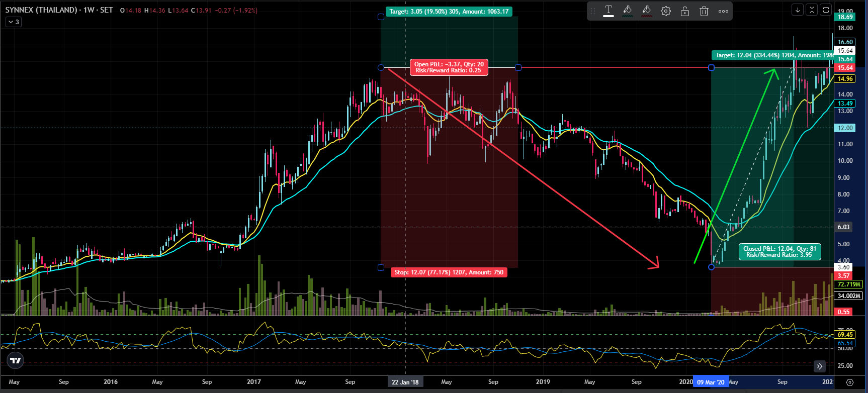The image size is (868, 393).
Task: Select the long position entry handle near 3.60
Action: click(x=711, y=267)
